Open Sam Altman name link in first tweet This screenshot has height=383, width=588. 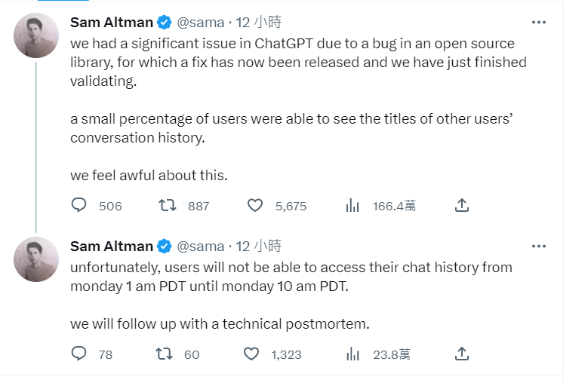110,23
